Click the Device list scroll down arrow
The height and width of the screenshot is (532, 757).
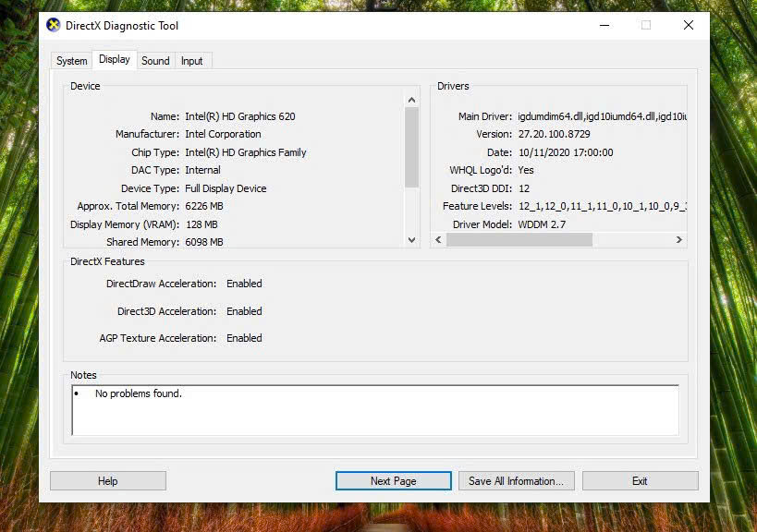(x=412, y=240)
